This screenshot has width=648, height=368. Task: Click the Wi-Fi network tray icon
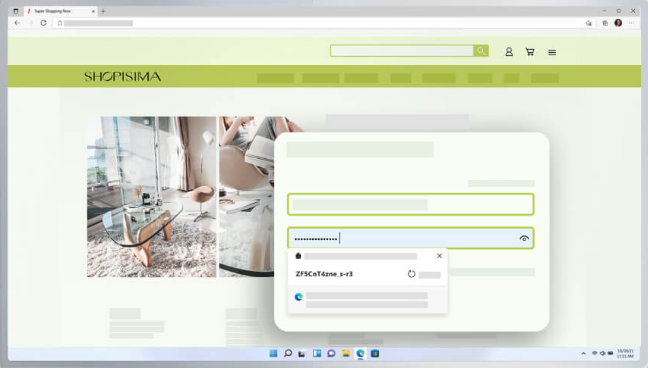pyautogui.click(x=595, y=353)
